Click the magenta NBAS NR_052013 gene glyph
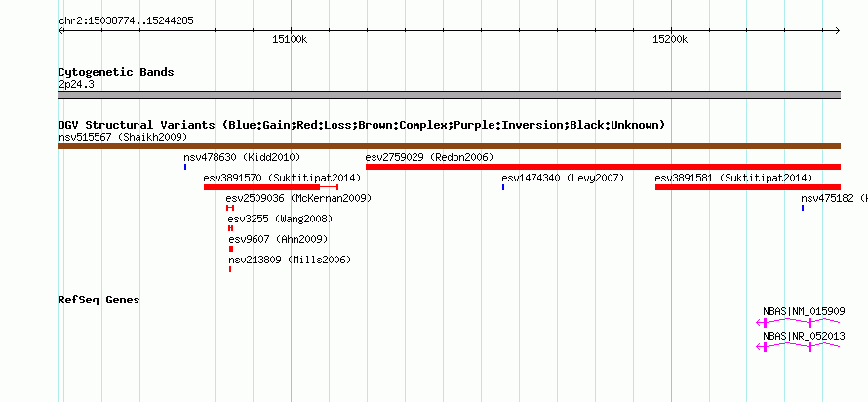868x402 pixels. (x=798, y=346)
